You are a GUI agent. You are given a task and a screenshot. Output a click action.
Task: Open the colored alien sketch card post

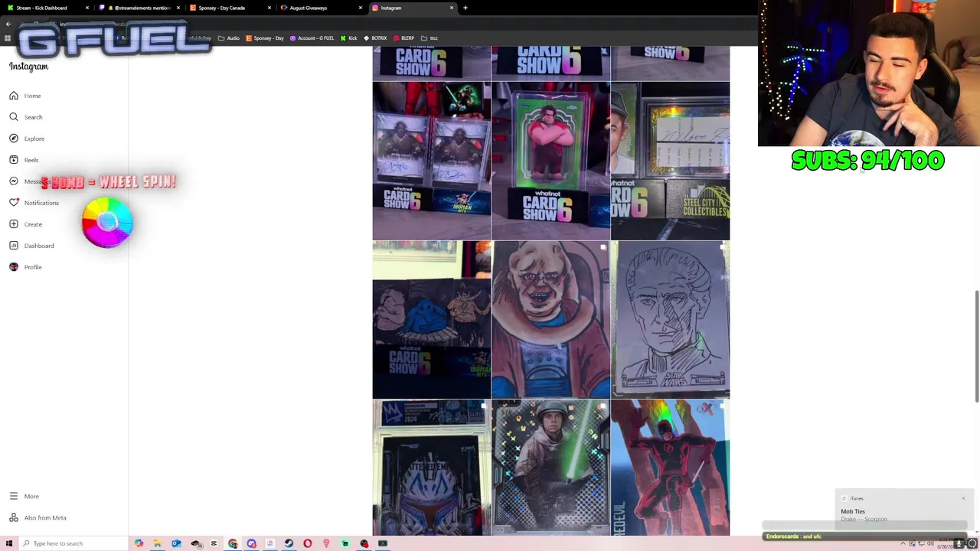click(551, 320)
